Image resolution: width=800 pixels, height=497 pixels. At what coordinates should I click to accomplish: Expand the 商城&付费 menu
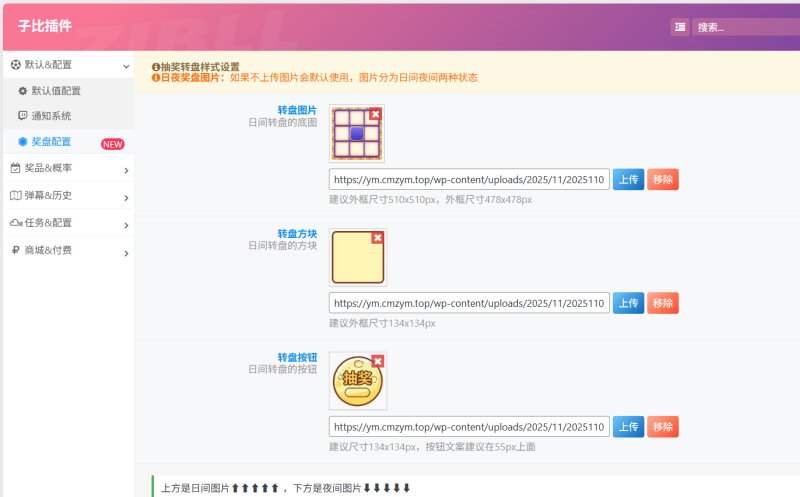pyautogui.click(x=68, y=251)
